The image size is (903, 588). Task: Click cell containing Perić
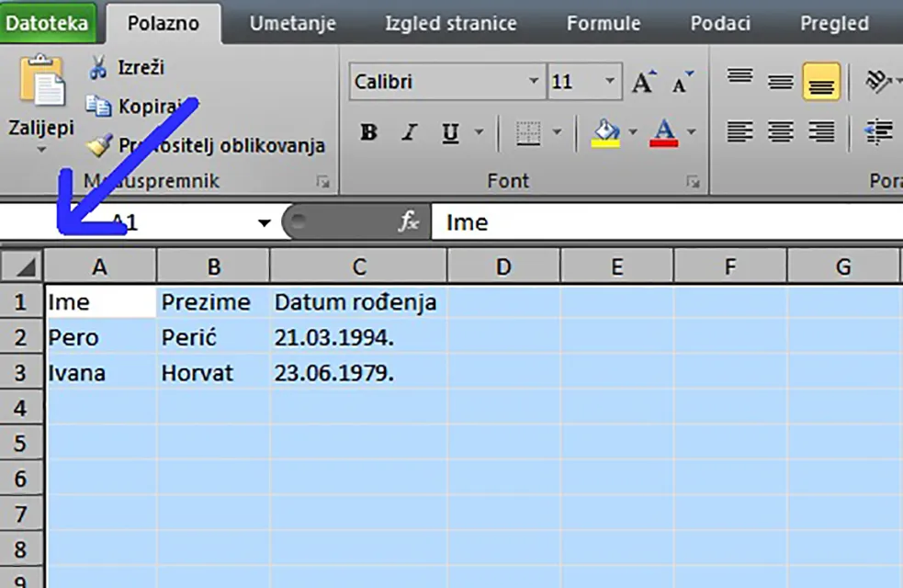[212, 337]
